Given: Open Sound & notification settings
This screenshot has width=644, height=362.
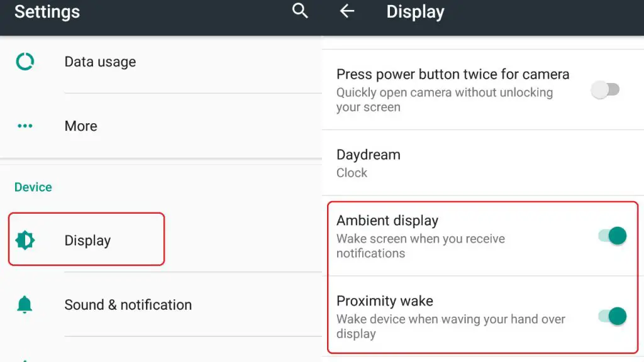Looking at the screenshot, I should coord(161,305).
